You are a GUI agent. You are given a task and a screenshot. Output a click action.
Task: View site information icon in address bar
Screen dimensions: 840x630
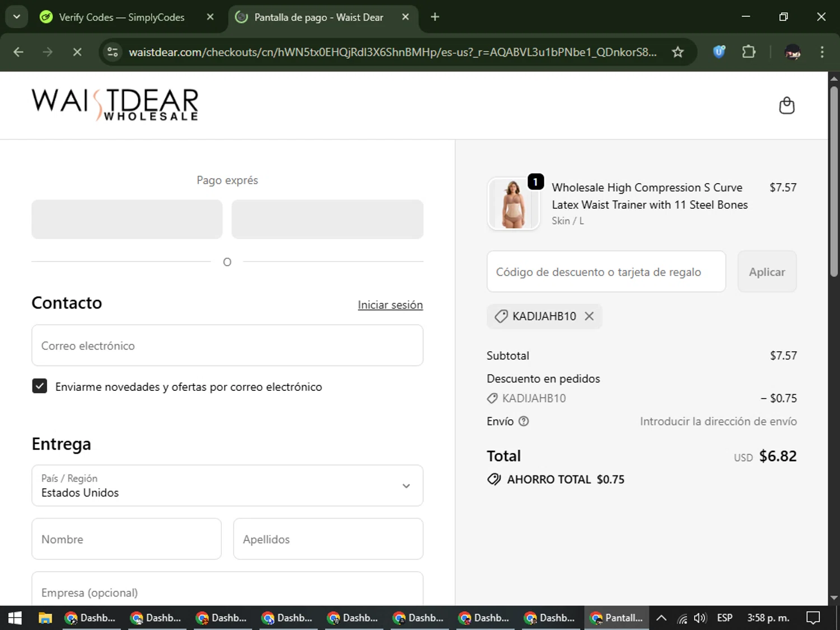(x=113, y=52)
